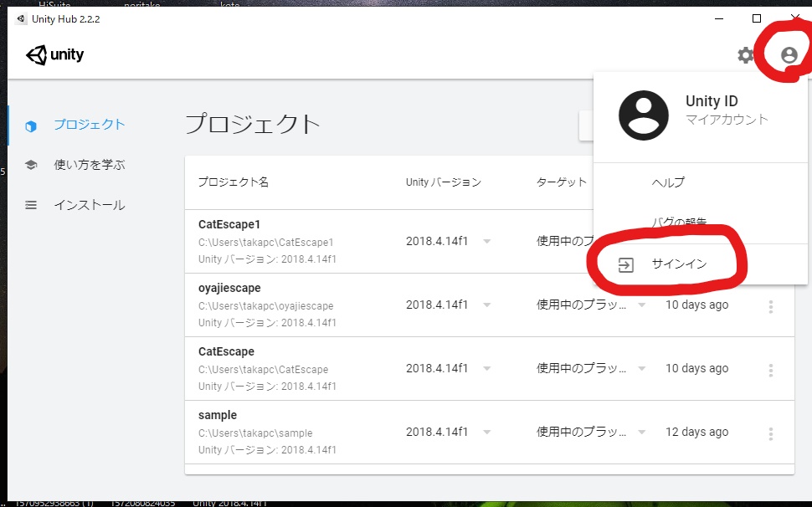Viewport: 812px width, 507px height.
Task: Select the 使い方を学ぶ sidebar tab
Action: [89, 165]
